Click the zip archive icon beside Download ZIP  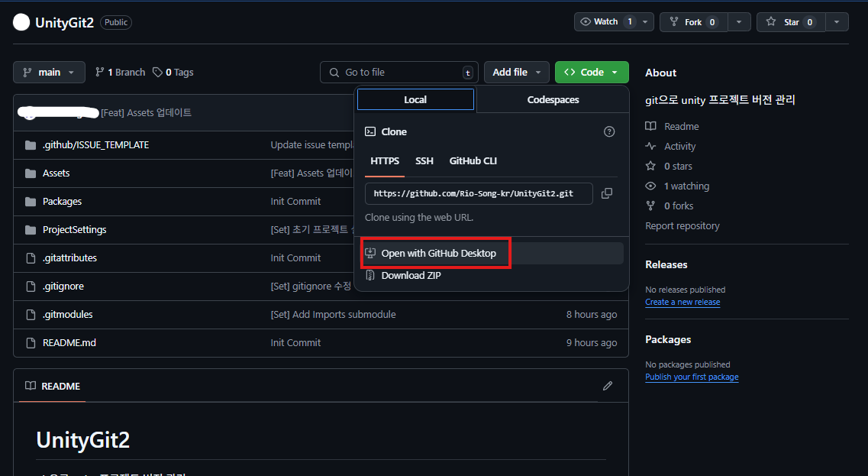click(370, 275)
